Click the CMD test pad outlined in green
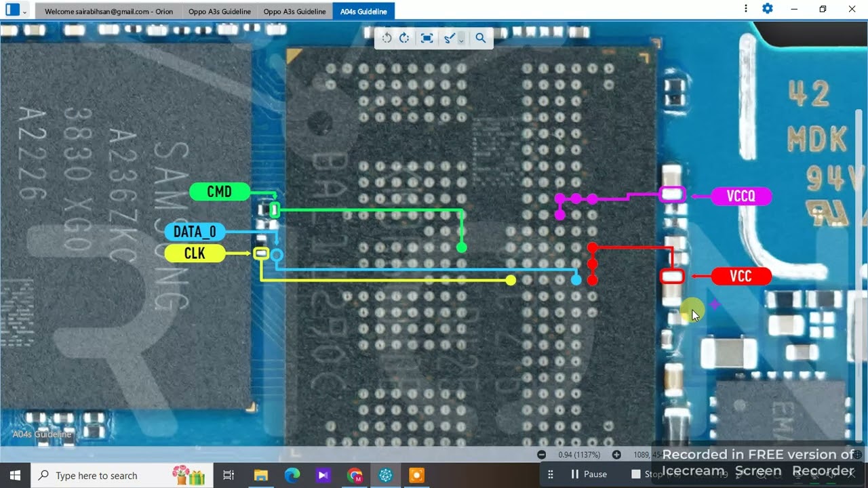This screenshot has width=868, height=488. 275,209
